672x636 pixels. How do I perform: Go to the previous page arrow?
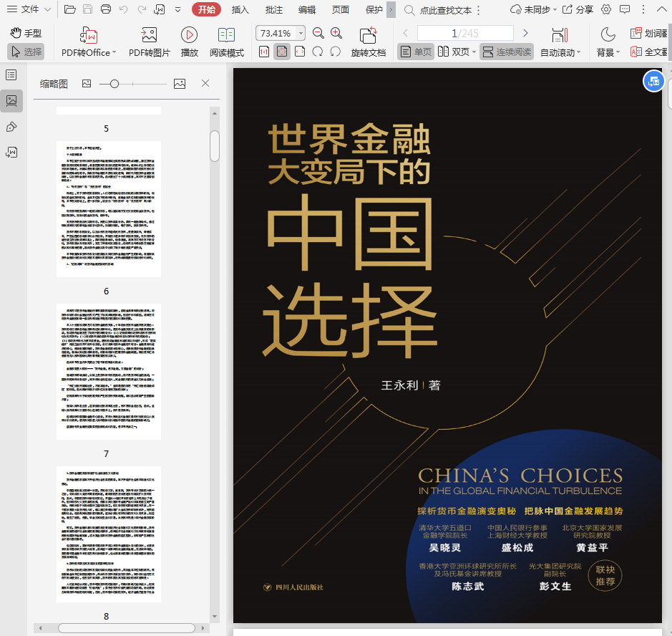tap(406, 33)
